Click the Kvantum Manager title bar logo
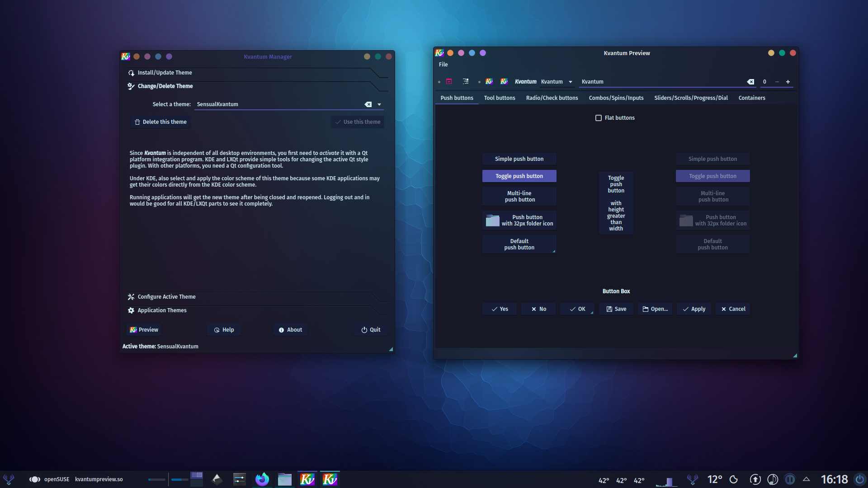 pyautogui.click(x=126, y=56)
